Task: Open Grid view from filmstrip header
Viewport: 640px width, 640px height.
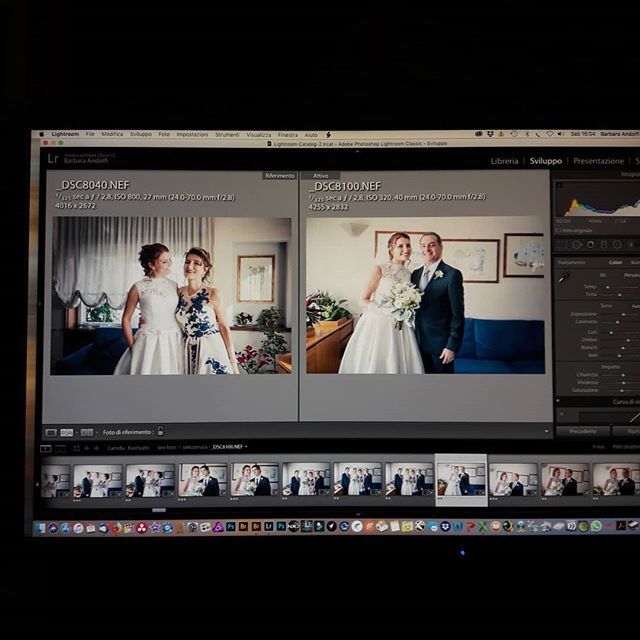Action: (76, 448)
